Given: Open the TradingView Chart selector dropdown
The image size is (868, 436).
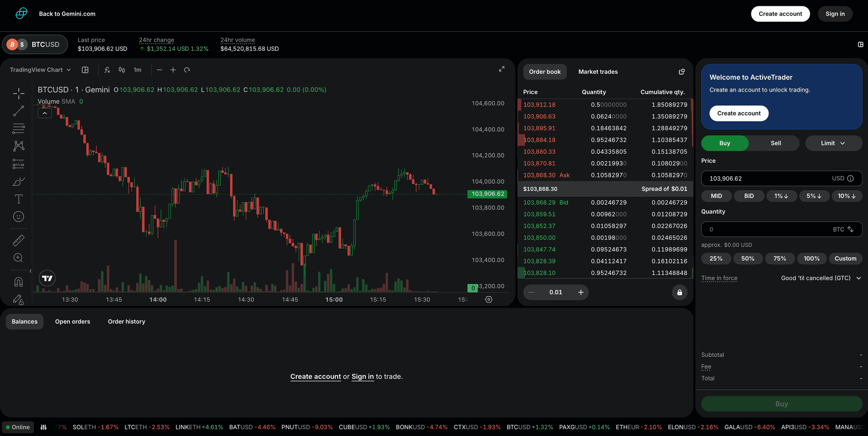Looking at the screenshot, I should tap(40, 69).
